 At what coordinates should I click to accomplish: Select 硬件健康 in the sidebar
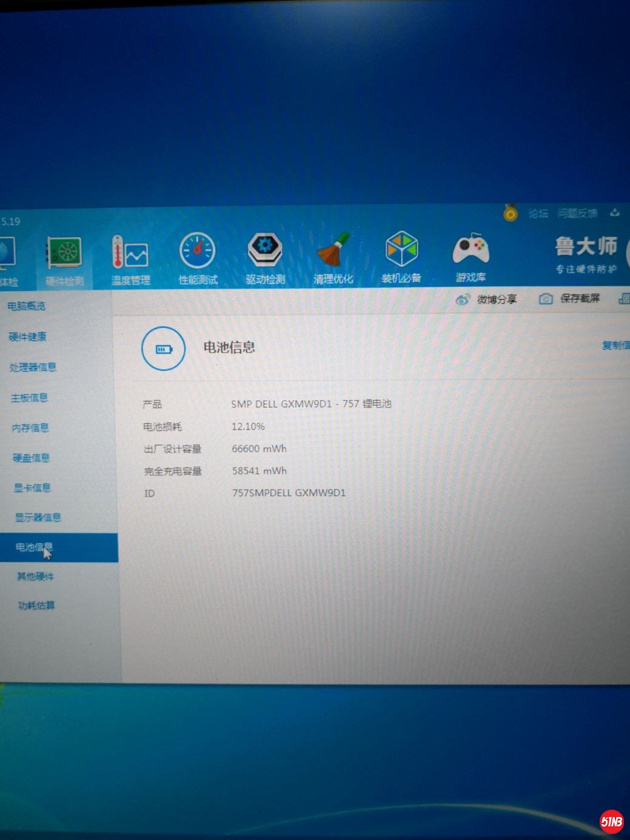point(28,336)
